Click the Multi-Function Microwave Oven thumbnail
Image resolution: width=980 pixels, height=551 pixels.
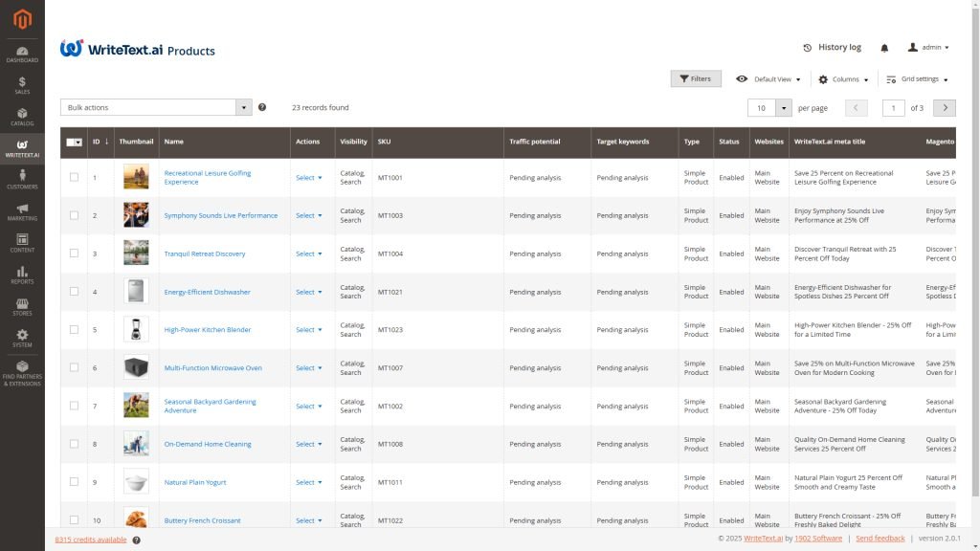tap(136, 367)
